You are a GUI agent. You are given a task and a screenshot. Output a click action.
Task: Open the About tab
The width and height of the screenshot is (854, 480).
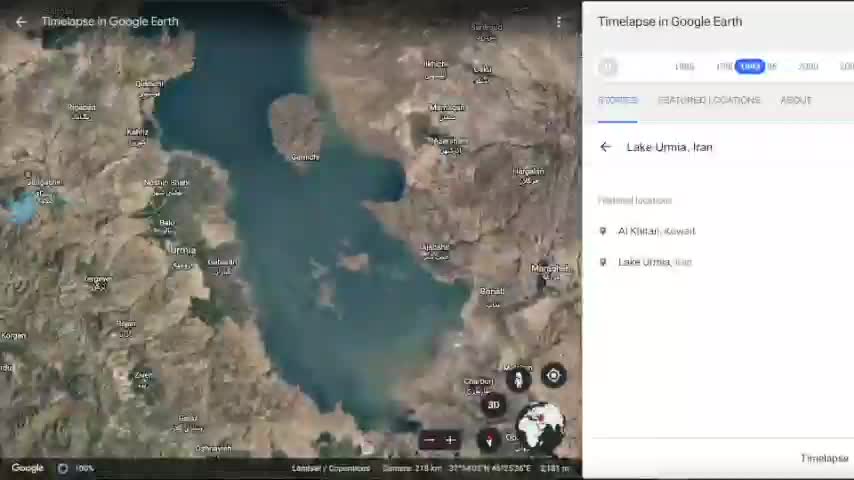tap(796, 100)
